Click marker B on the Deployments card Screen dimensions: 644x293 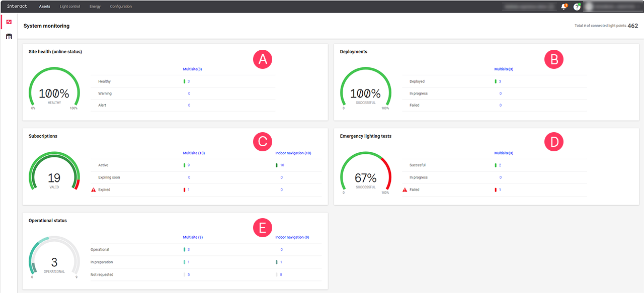point(554,59)
